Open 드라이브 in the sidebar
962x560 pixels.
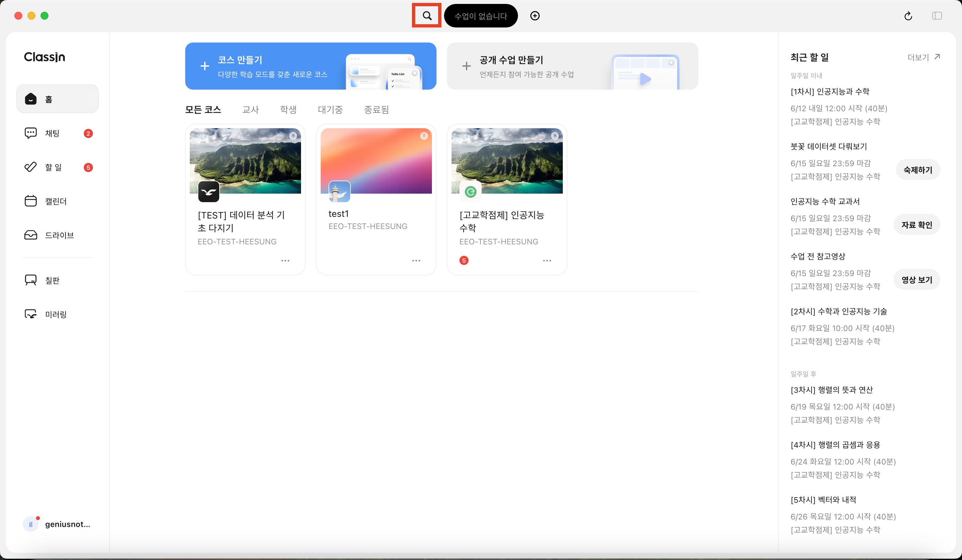[58, 235]
